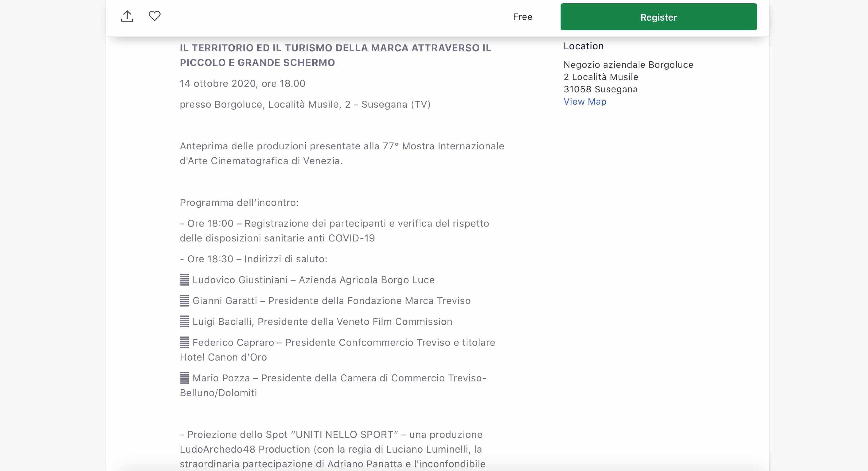Click 'Ore 18:00 – Registrazione dei partecipanti' line
The height and width of the screenshot is (471, 868).
(334, 231)
